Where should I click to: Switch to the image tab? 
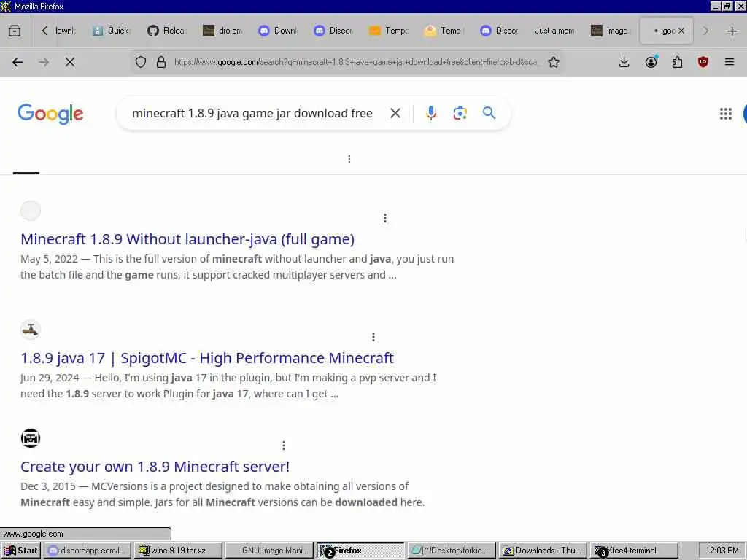point(611,31)
